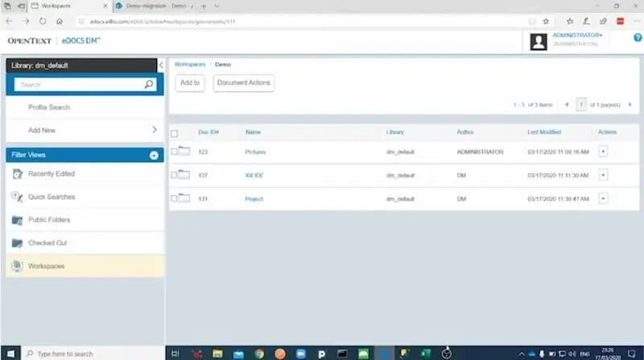The image size is (644, 360).
Task: Open browser tab list chevron
Action: (x=217, y=6)
